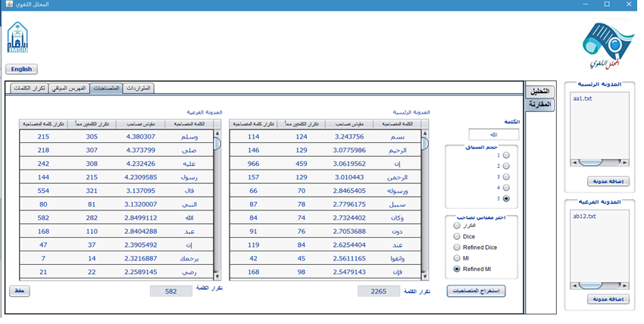The image size is (644, 324).
Task: Click right arrow of ab12.txt list scrollbar
Action: click(625, 285)
